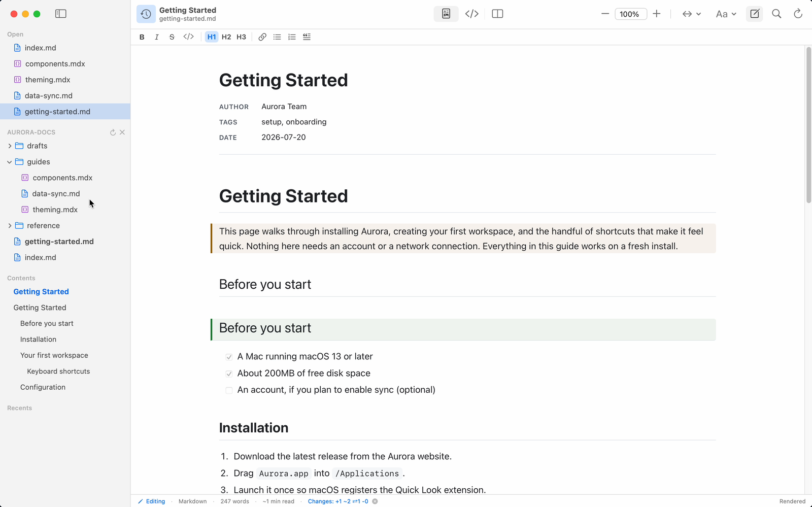Click the vertical scrollbar thumb
812x507 pixels.
click(808, 125)
